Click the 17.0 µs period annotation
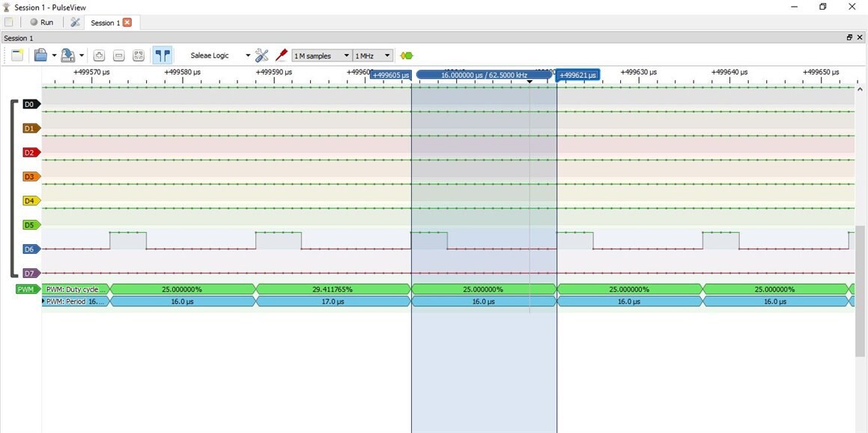This screenshot has height=433, width=868. [x=333, y=301]
